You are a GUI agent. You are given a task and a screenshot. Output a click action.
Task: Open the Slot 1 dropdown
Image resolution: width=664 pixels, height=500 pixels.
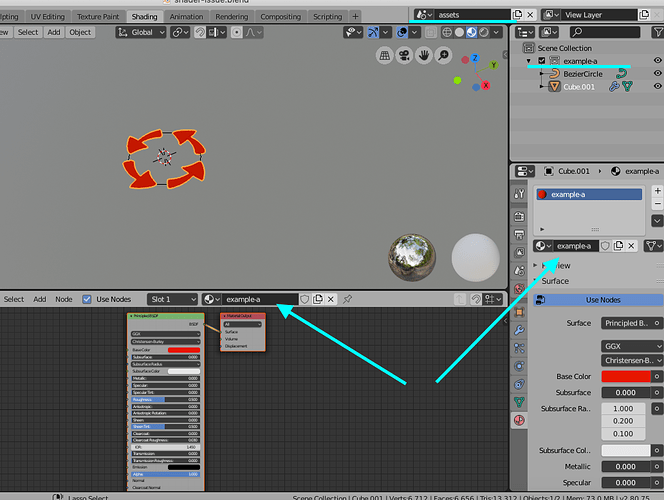click(173, 299)
